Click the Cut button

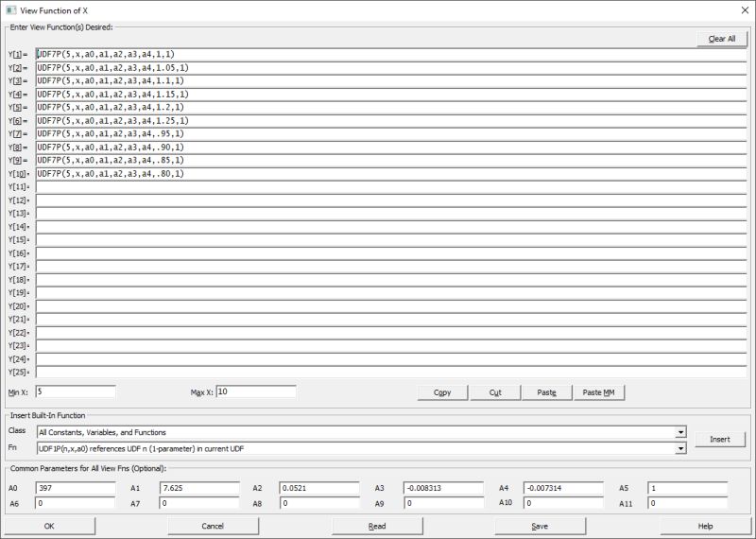tap(495, 392)
